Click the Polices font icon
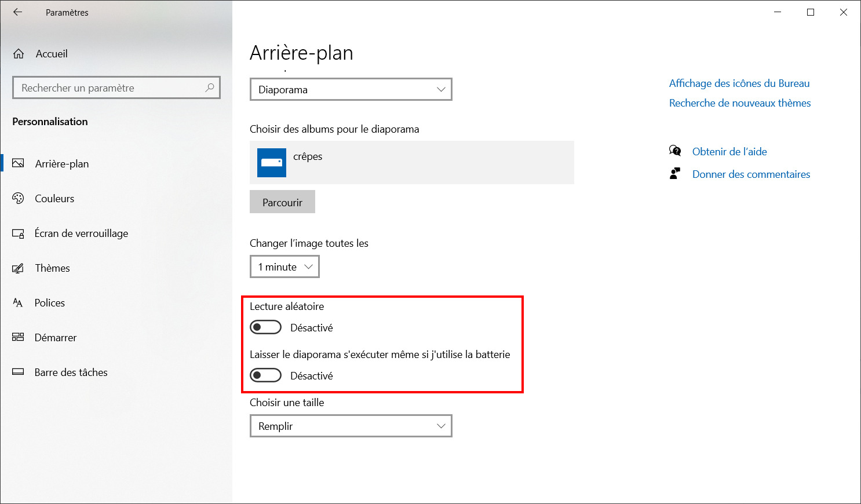This screenshot has height=504, width=861. [x=18, y=303]
